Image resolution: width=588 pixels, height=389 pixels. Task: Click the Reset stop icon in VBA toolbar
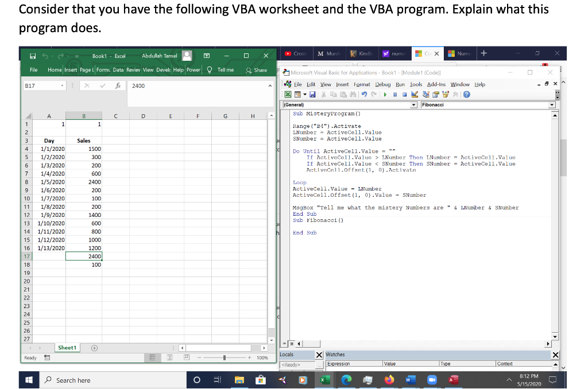[405, 95]
